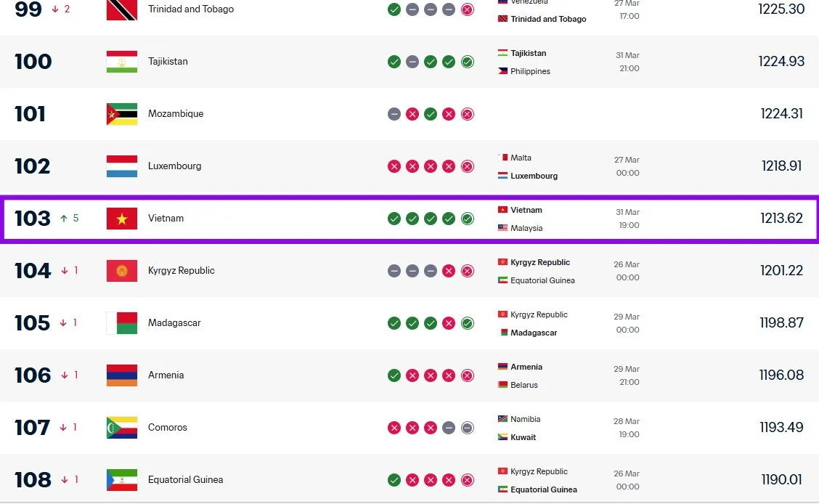Select Philippines in Tajikistan's match

[x=530, y=71]
